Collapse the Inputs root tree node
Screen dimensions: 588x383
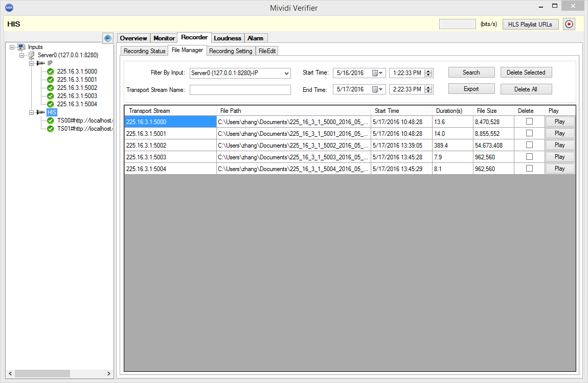[12, 47]
